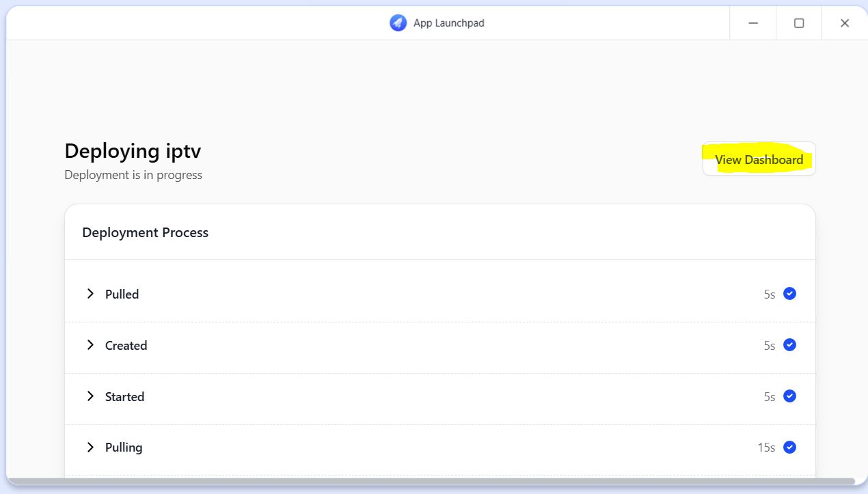The height and width of the screenshot is (494, 868).
Task: Click the Deployment Process panel header
Action: click(x=145, y=232)
